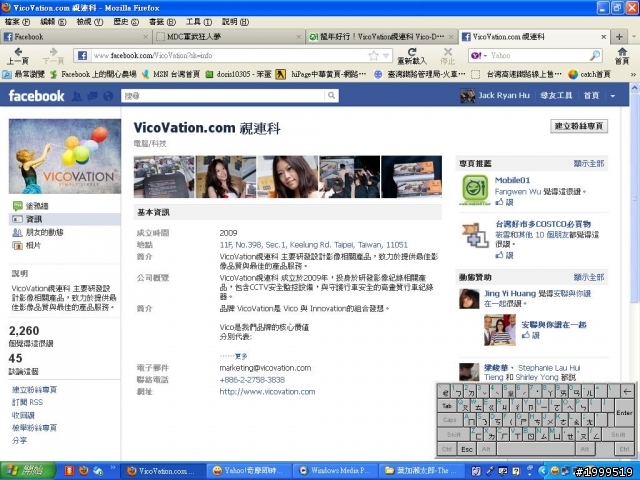Click the friend activity icon in sidebar
This screenshot has height=480, width=640.
17,232
